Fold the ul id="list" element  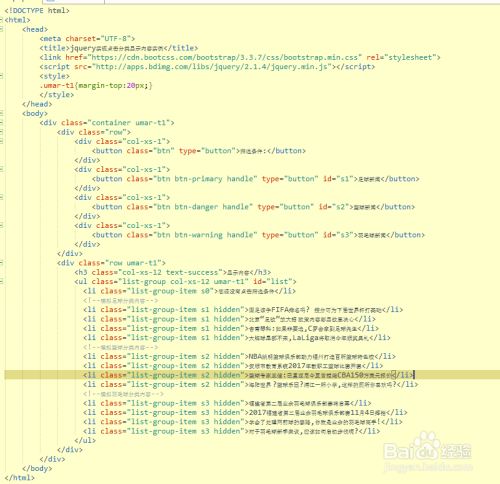tap(1, 282)
